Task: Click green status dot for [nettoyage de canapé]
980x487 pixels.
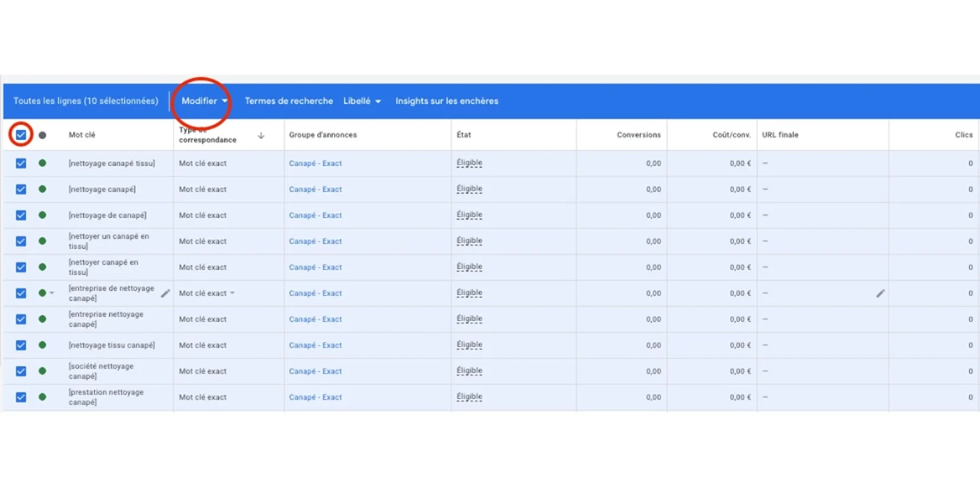Action: pyautogui.click(x=43, y=215)
